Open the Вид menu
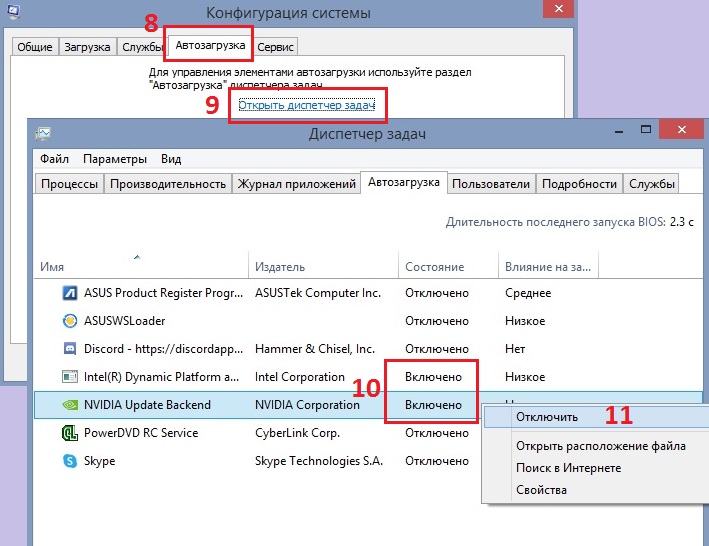The image size is (709, 546). (x=171, y=159)
